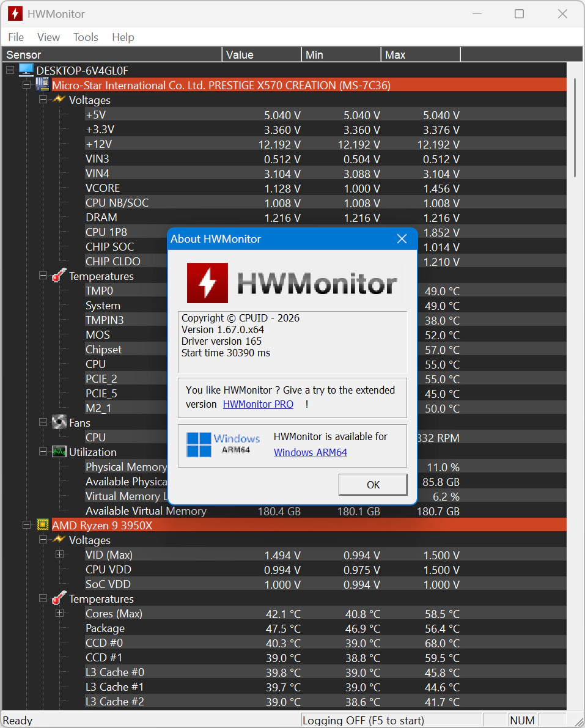585x728 pixels.
Task: Click the Windows ARM64 logo image
Action: click(x=223, y=444)
